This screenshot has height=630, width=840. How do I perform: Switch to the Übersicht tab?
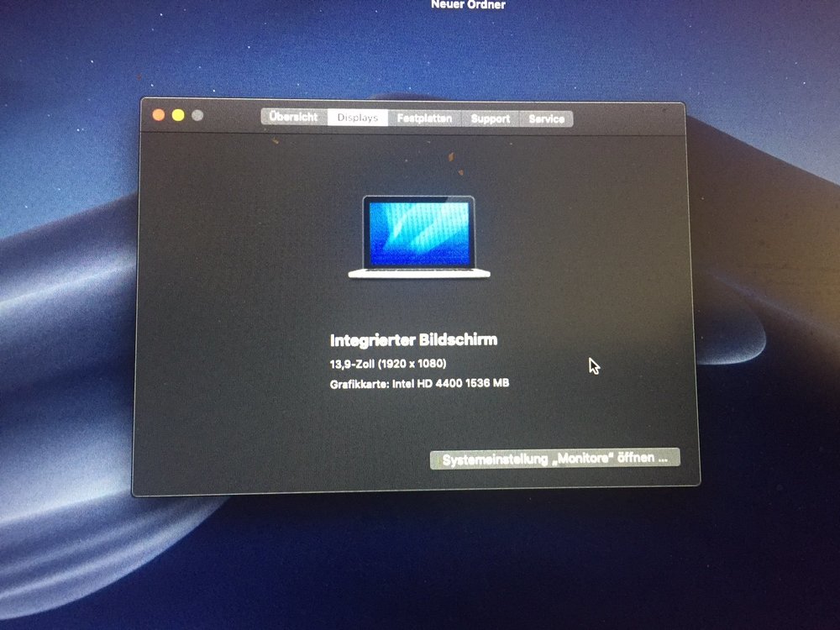[293, 118]
